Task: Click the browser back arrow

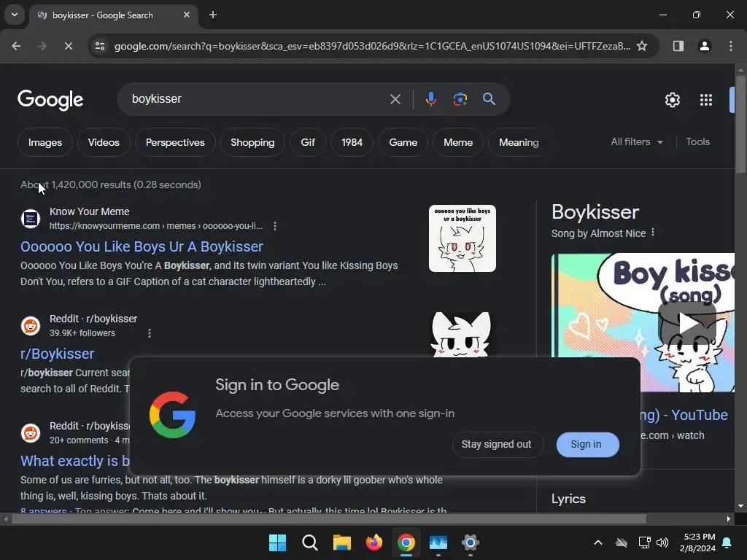Action: [16, 46]
